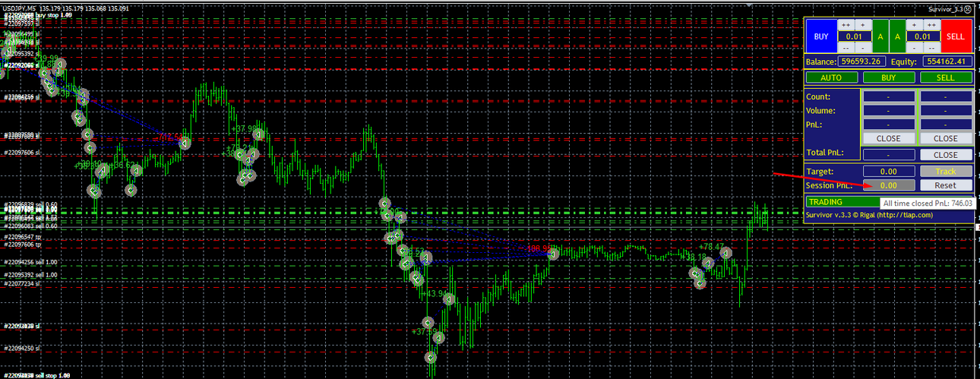980x379 pixels.
Task: Click the buy column Volume field
Action: (889, 111)
